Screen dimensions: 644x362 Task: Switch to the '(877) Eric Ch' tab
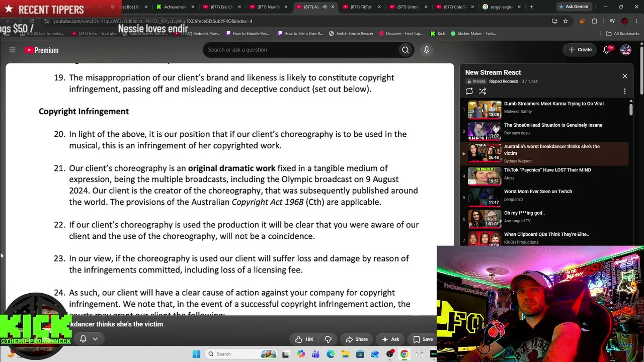point(222,7)
